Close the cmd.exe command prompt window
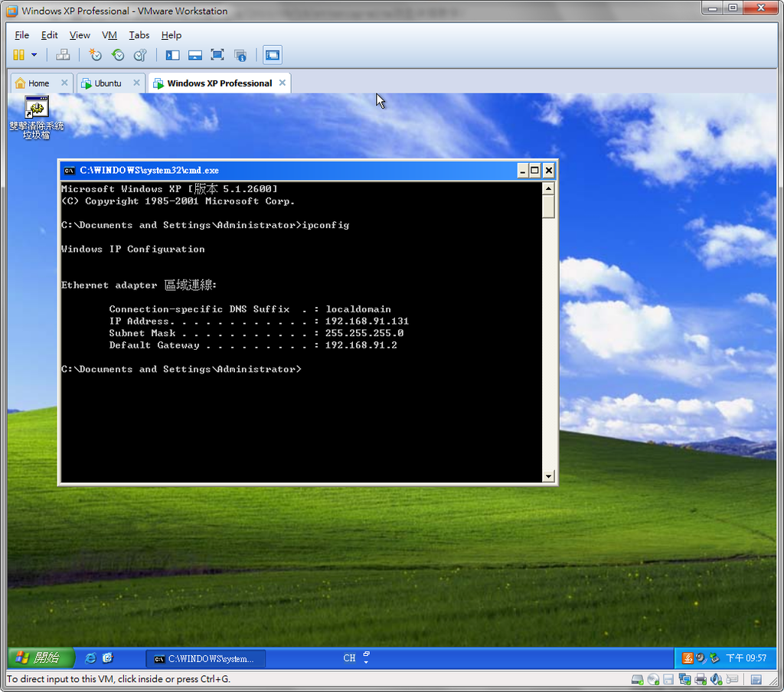The image size is (784, 692). 548,171
